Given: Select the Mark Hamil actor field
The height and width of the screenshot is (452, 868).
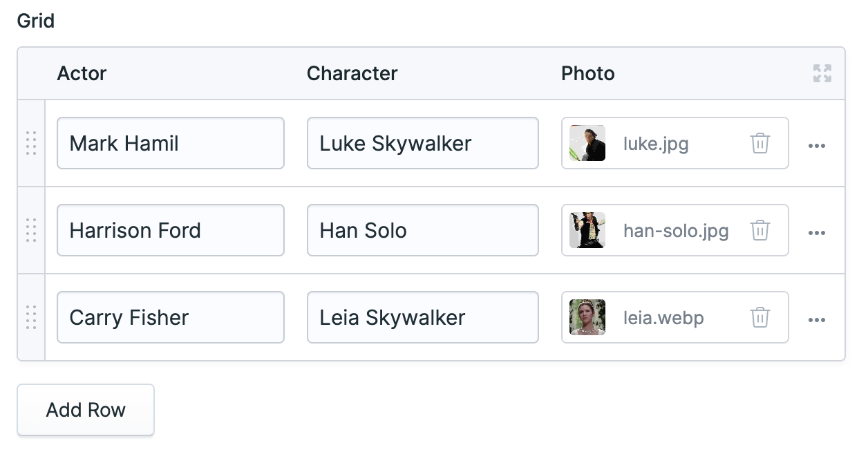Looking at the screenshot, I should 170,143.
